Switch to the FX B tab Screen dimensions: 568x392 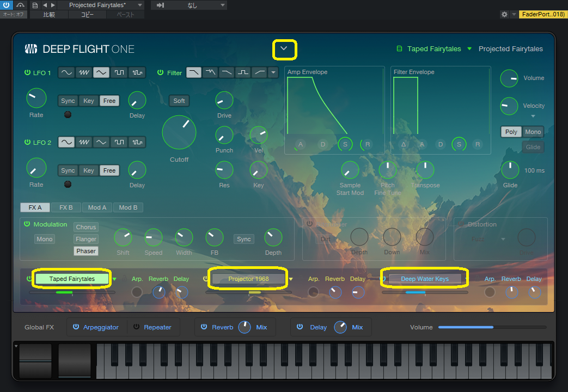(66, 207)
